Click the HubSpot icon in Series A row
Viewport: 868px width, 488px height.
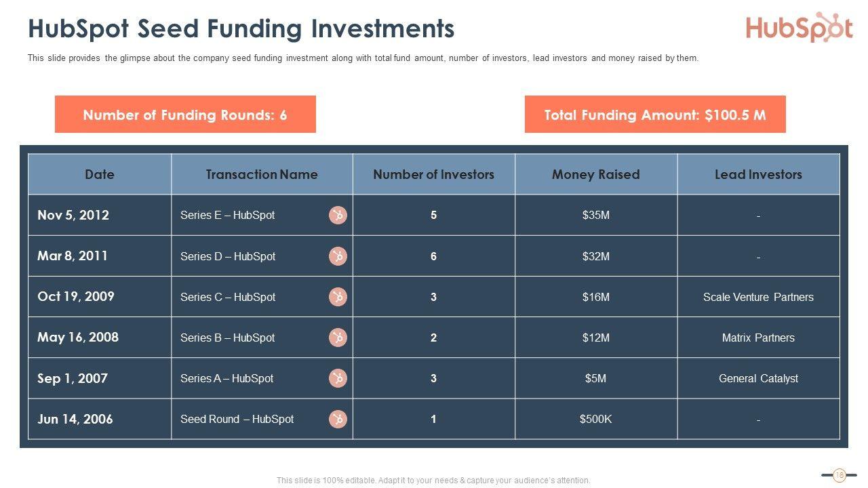tap(338, 378)
